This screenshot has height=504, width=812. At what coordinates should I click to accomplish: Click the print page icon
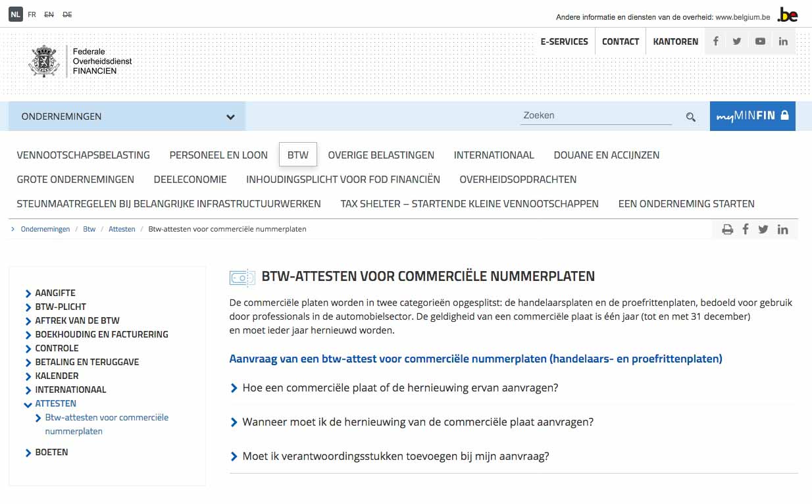coord(727,230)
